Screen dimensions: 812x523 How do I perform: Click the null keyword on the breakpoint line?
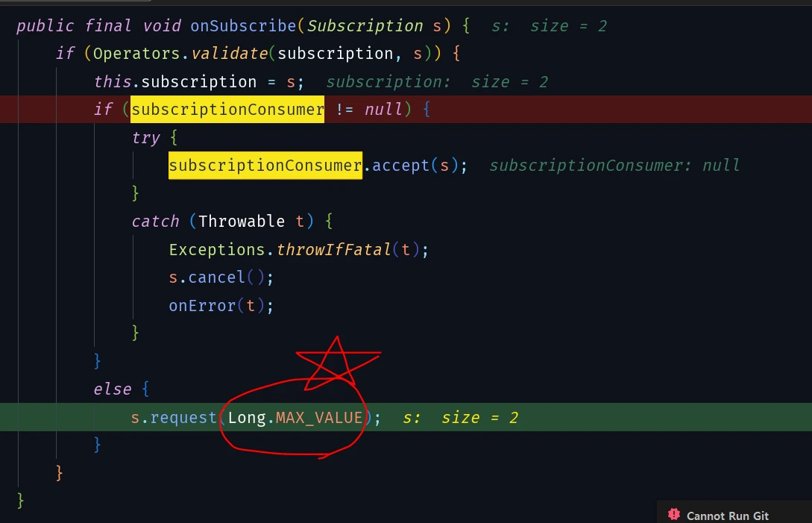click(x=383, y=110)
